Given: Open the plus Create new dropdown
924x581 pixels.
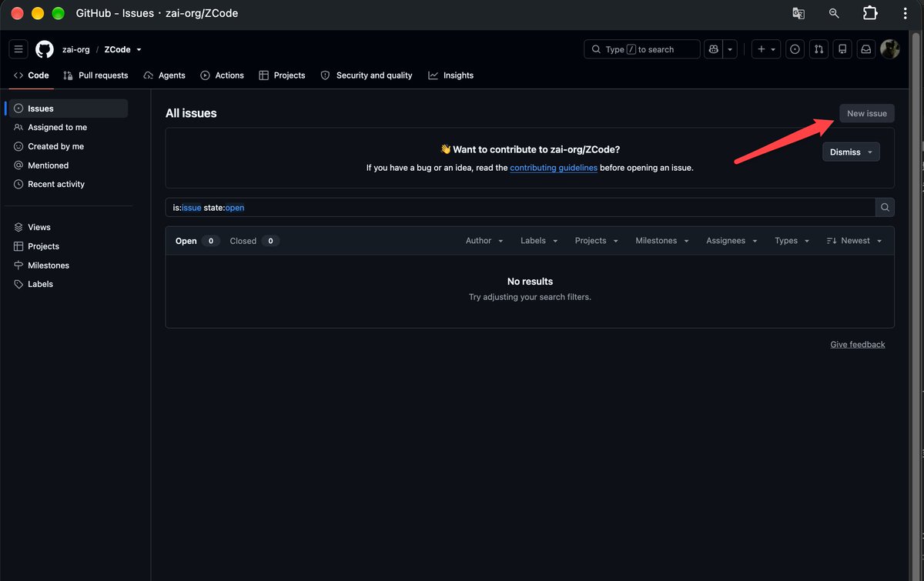Looking at the screenshot, I should (766, 49).
